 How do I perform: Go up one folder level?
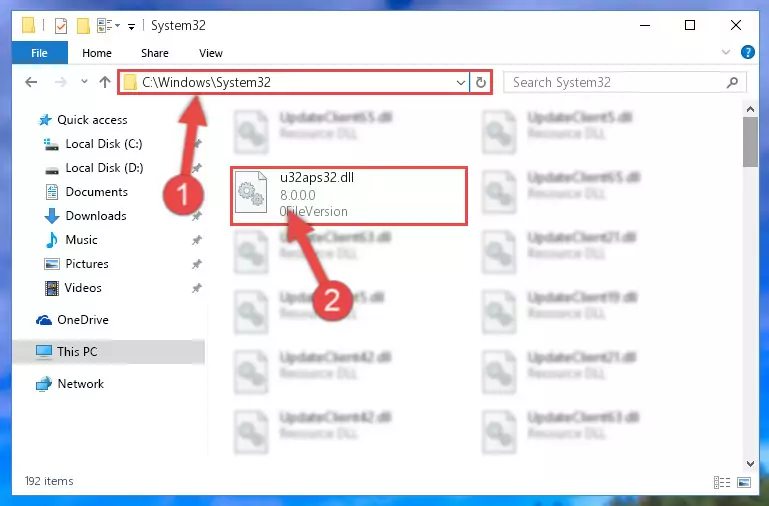tap(104, 82)
